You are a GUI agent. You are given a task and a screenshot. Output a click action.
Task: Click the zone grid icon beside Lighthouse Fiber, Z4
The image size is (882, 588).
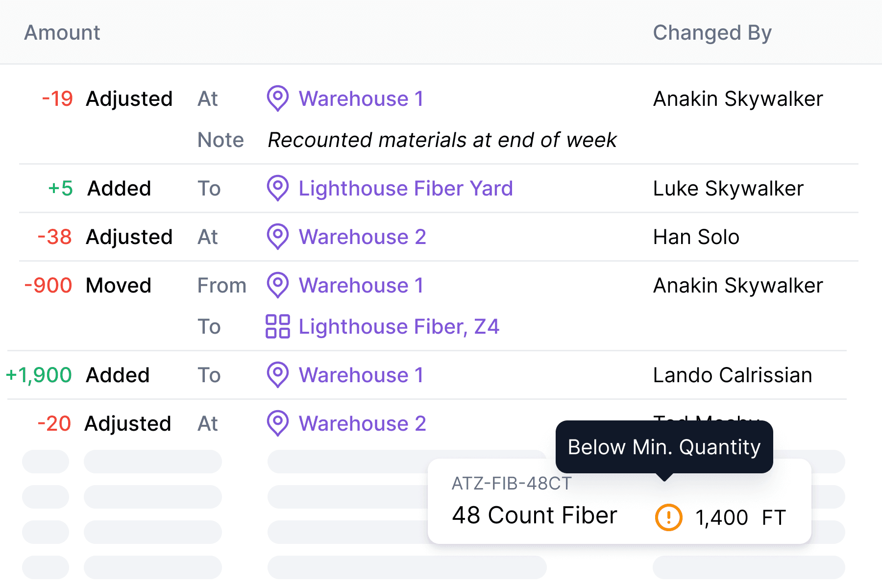277,326
